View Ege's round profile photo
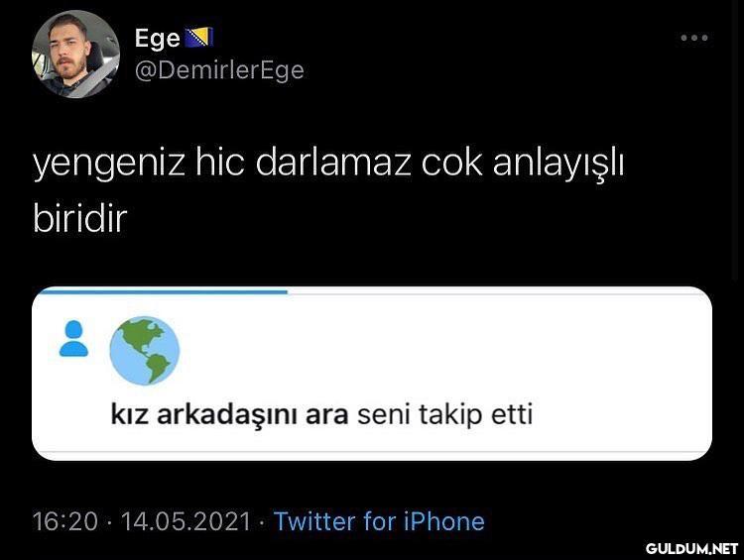This screenshot has width=744, height=560. pos(75,55)
